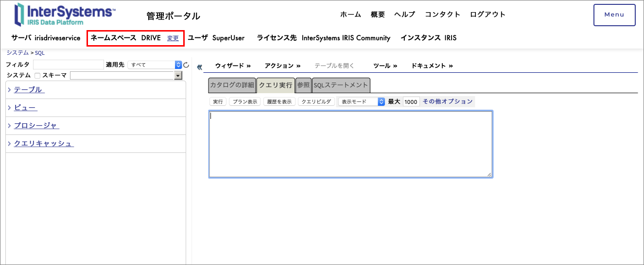Click the 履歴を表示 button
This screenshot has height=265, width=644.
pyautogui.click(x=279, y=101)
